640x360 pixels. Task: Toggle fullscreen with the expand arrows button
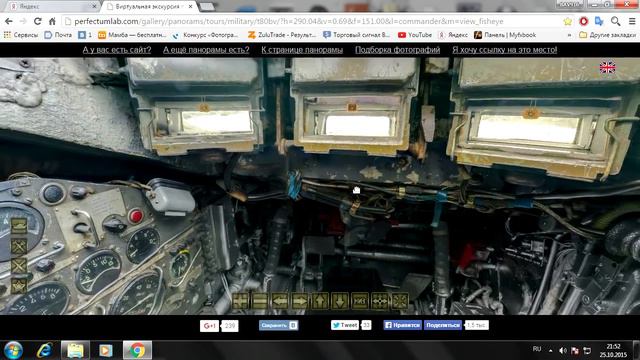tap(400, 301)
